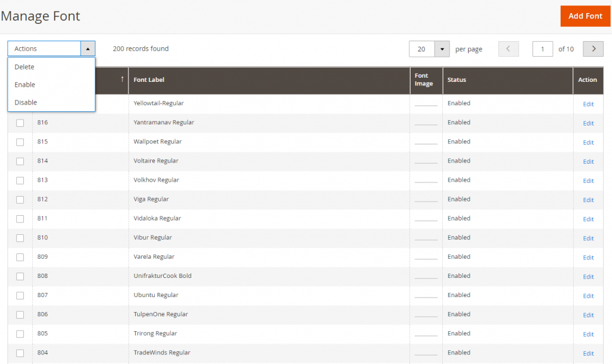
Task: Select the checkbox for TradeWinds Regular
Action: point(20,353)
